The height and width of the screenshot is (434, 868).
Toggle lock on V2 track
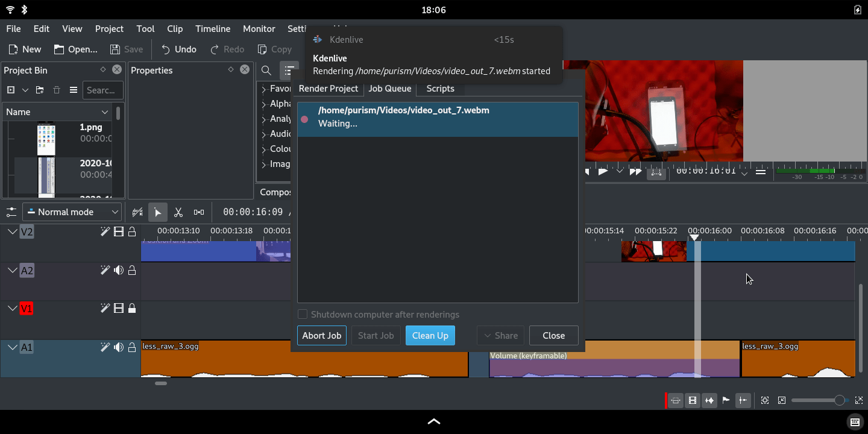tap(132, 232)
